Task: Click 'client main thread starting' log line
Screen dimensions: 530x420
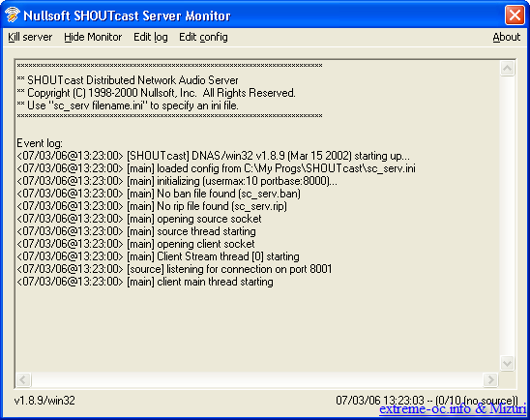Action: 145,282
